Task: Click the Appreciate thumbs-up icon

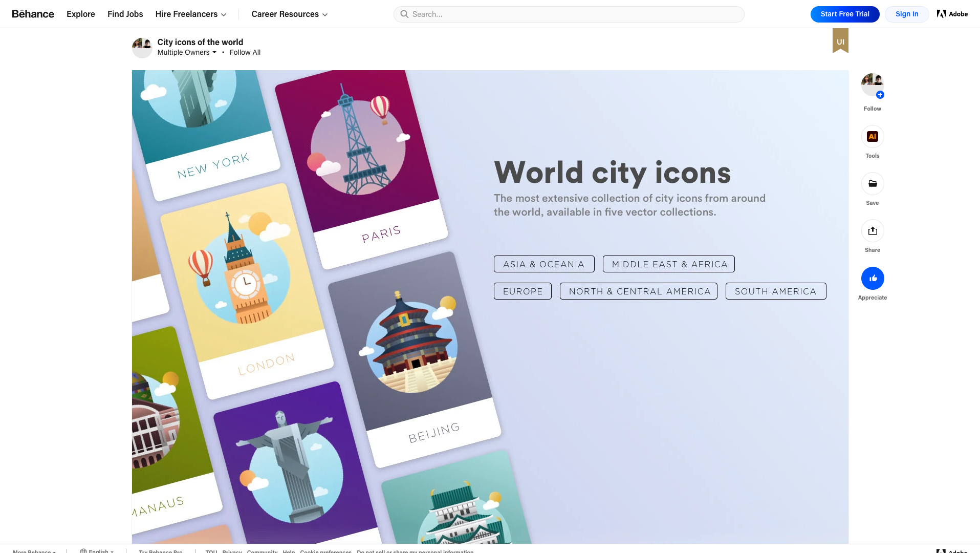Action: tap(873, 278)
